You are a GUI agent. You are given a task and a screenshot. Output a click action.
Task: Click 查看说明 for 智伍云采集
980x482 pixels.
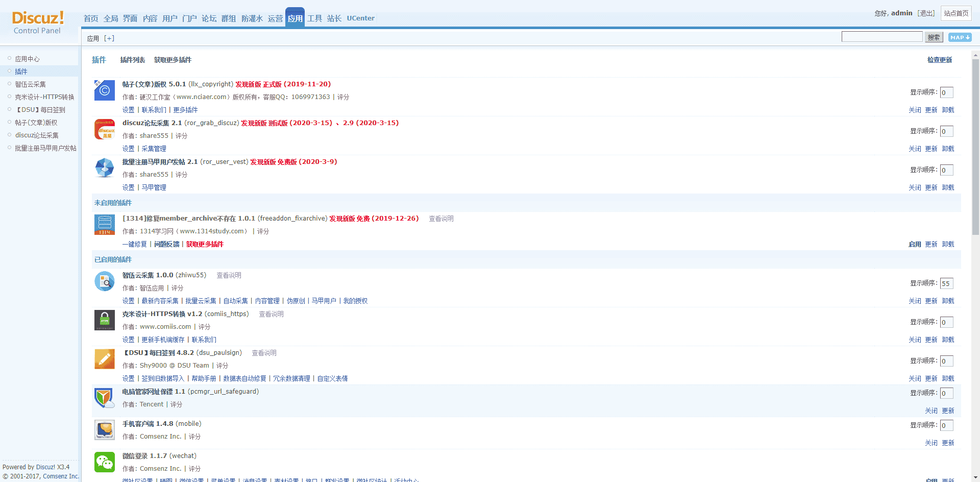pyautogui.click(x=229, y=276)
